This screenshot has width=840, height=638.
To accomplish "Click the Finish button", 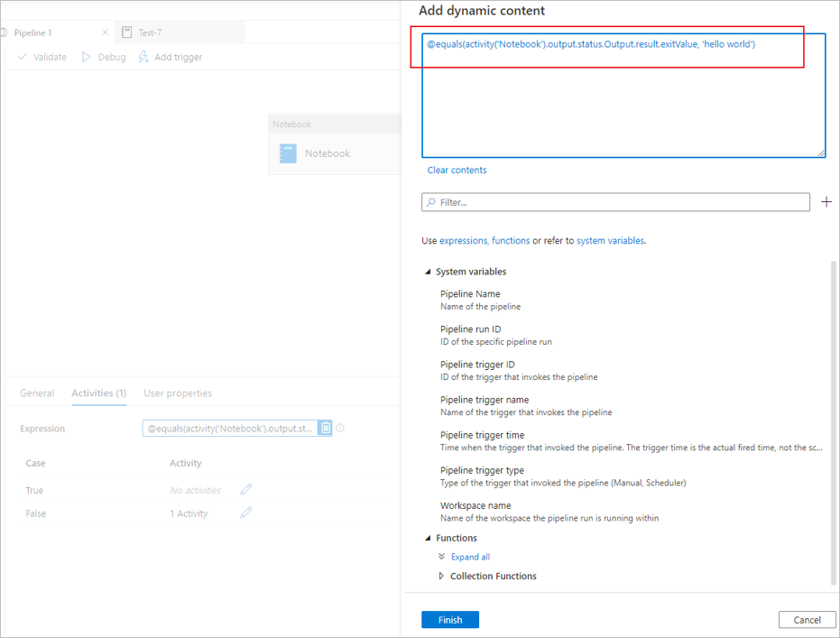I will tap(449, 619).
